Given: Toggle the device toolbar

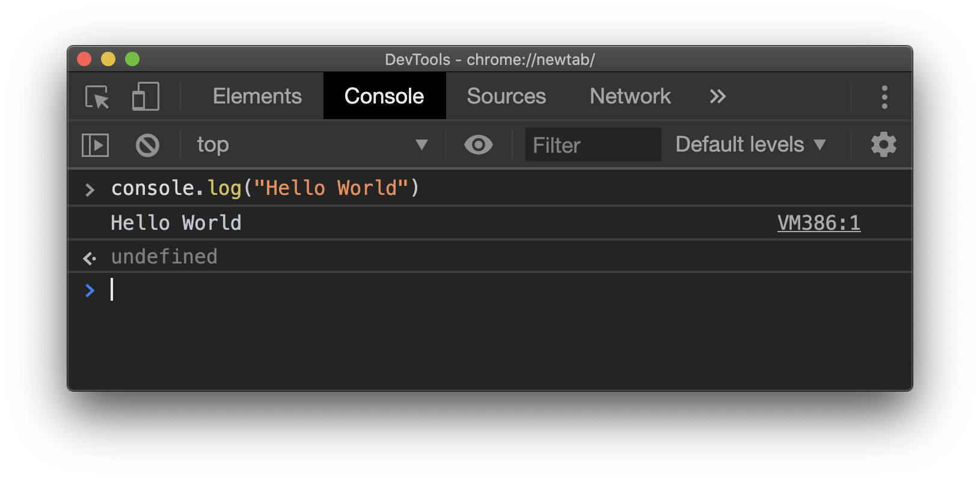Looking at the screenshot, I should [x=144, y=96].
